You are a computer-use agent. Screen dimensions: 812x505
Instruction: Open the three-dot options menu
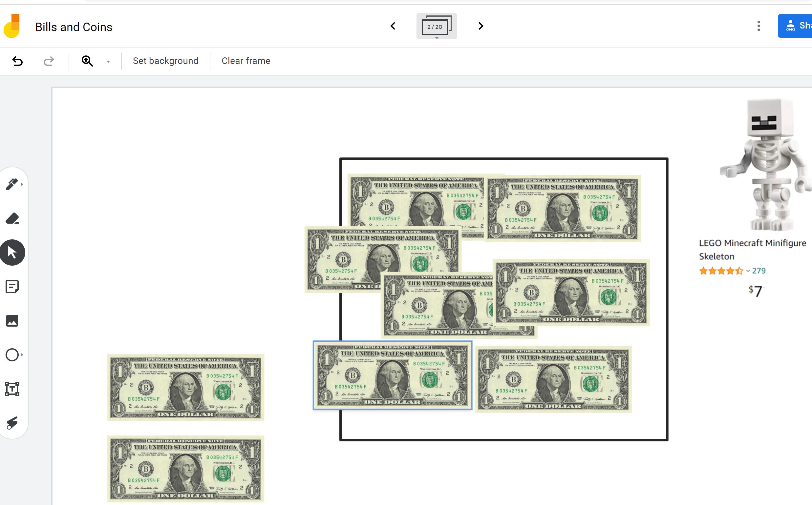pyautogui.click(x=759, y=26)
